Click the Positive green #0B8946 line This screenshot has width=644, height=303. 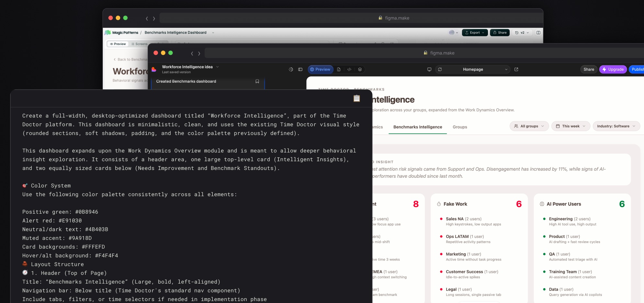click(x=60, y=212)
